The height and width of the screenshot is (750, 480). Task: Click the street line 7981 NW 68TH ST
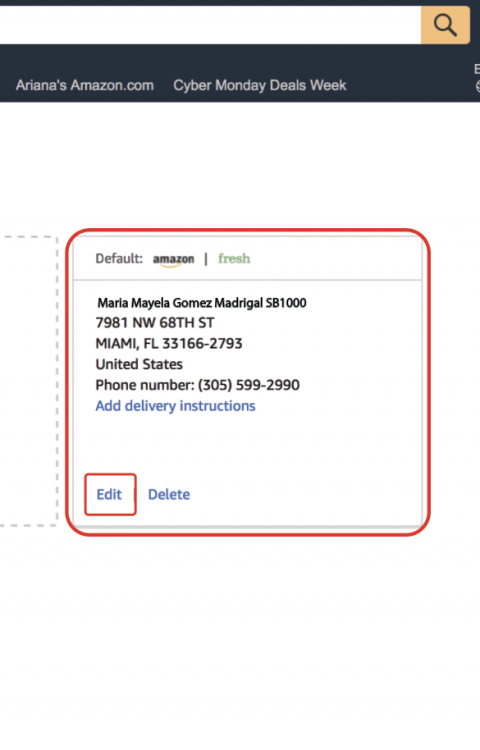click(155, 323)
